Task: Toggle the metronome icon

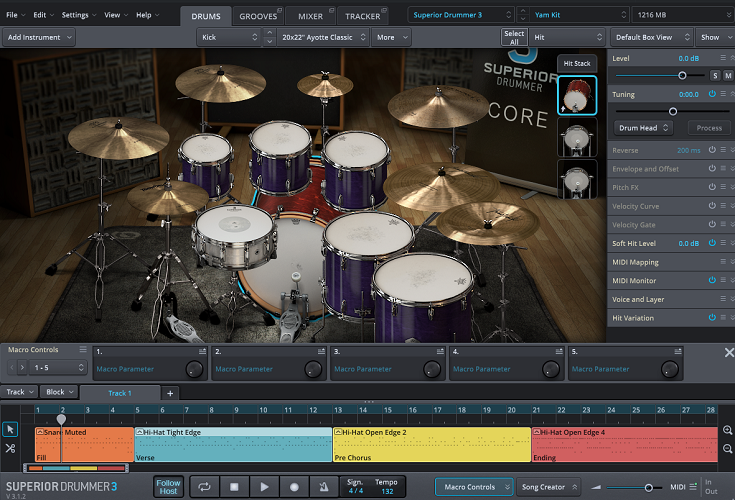Action: pyautogui.click(x=324, y=487)
